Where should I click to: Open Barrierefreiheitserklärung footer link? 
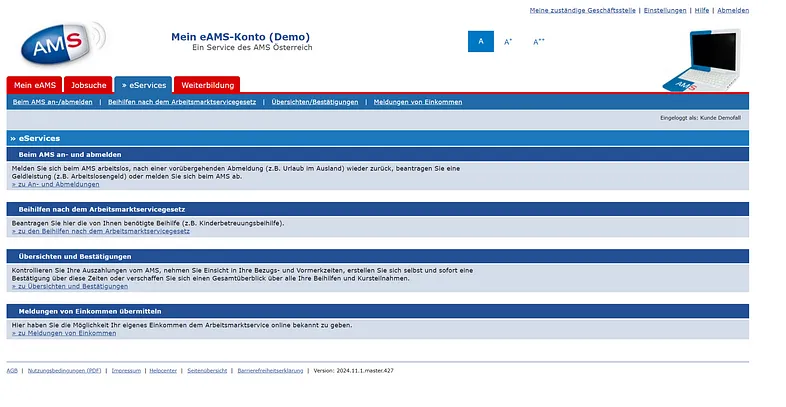tap(270, 371)
